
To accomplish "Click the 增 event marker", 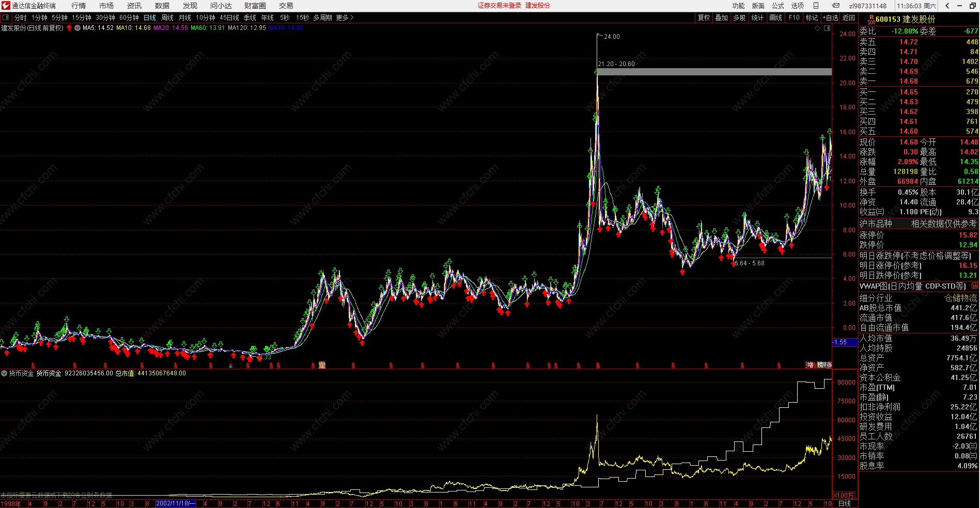I will 810,365.
